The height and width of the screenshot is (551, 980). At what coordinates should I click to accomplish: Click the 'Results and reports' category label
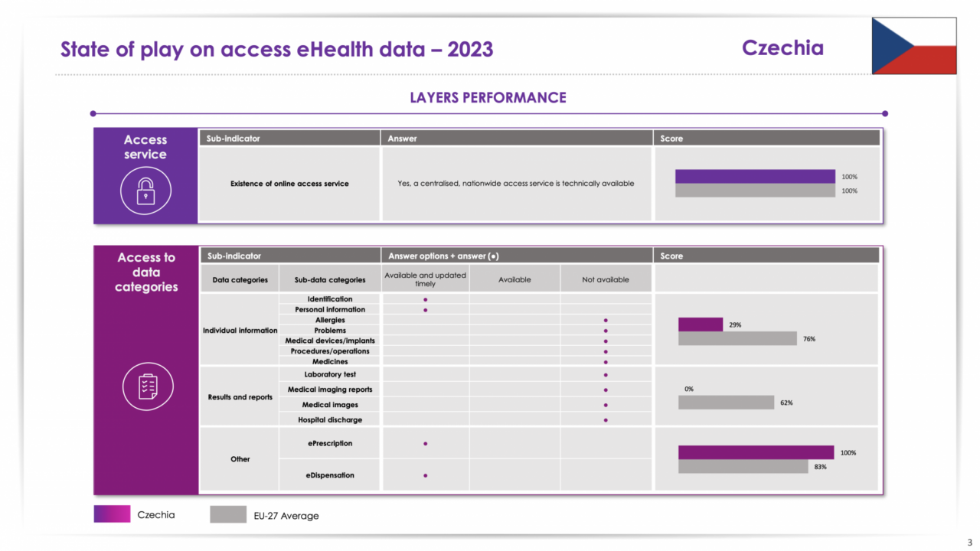[x=240, y=397]
